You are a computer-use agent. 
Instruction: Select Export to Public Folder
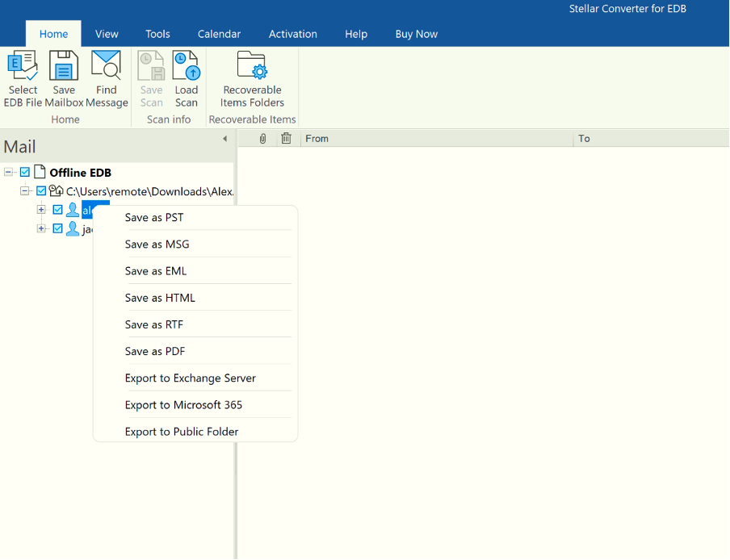pyautogui.click(x=195, y=432)
